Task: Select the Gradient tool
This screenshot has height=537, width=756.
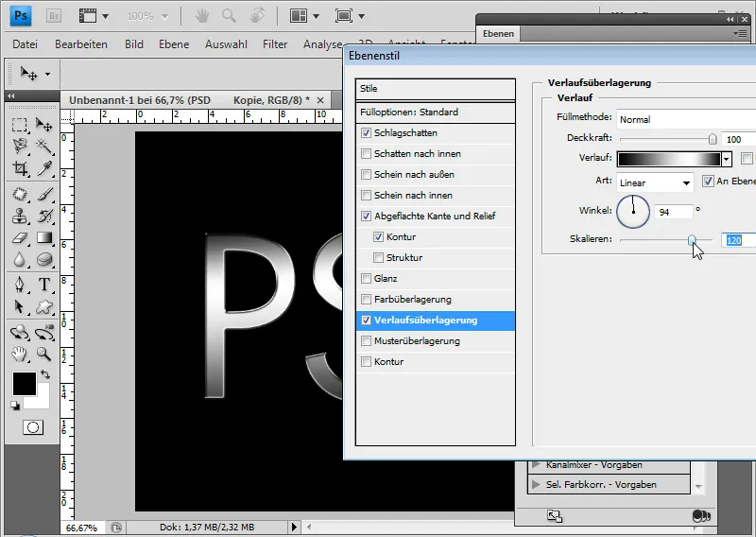Action: click(x=43, y=238)
